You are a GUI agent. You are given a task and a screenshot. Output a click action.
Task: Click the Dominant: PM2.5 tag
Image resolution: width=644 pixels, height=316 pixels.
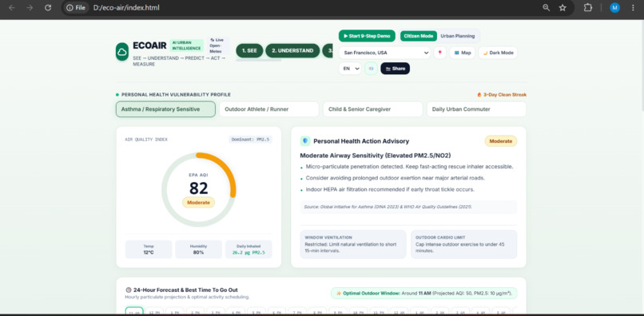[250, 140]
